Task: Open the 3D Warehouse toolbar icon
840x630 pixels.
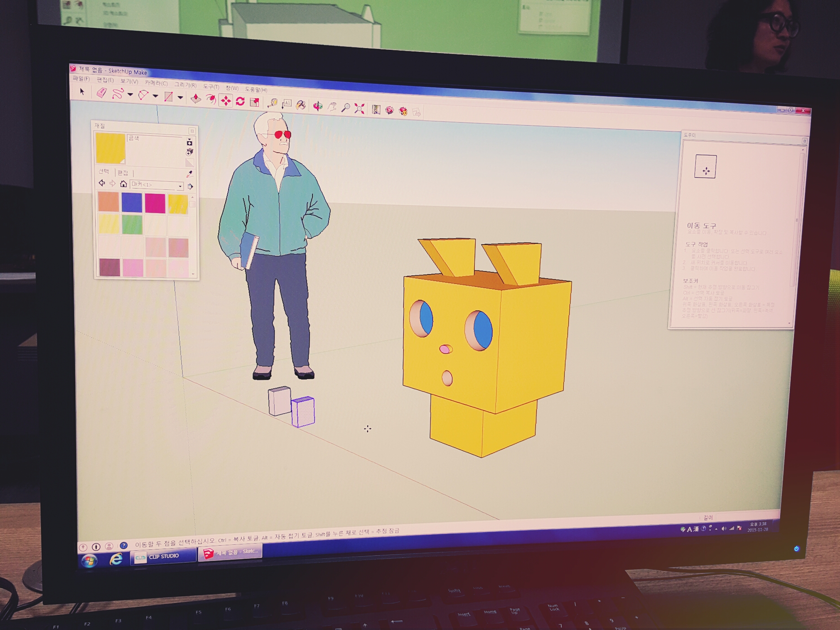Action: pyautogui.click(x=390, y=111)
